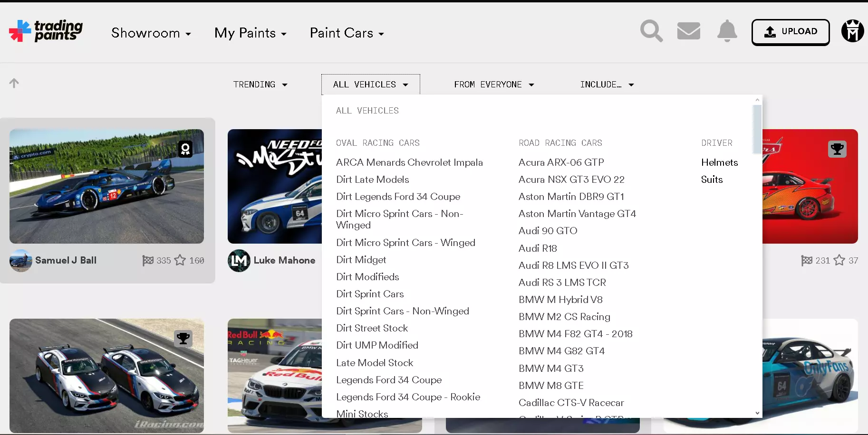This screenshot has height=435, width=868.
Task: Select Helmets under Driver
Action: (720, 162)
